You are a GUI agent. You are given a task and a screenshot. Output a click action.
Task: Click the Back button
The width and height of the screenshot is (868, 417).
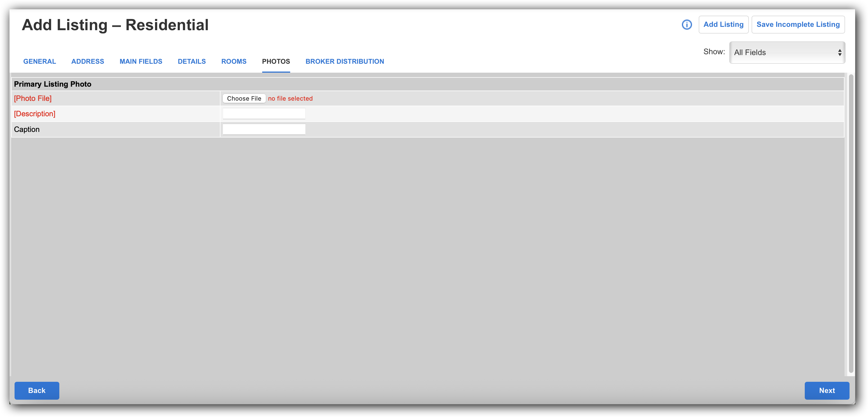37,390
